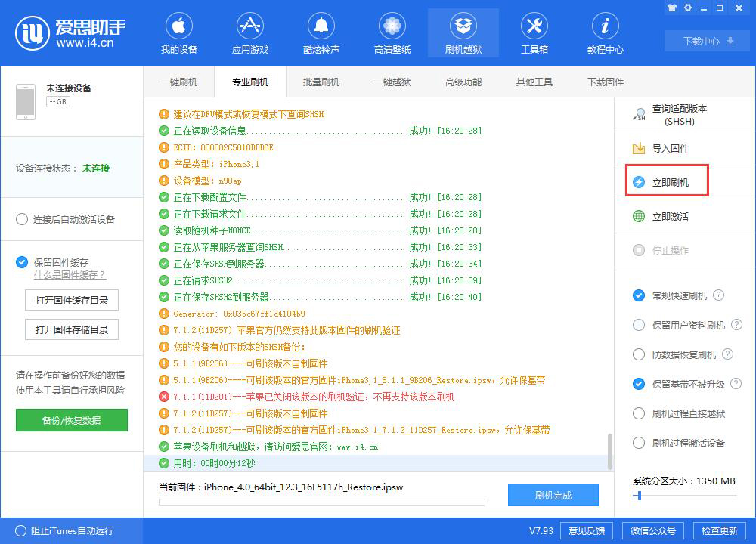The width and height of the screenshot is (756, 544).
Task: Uncheck 保留固件缓存 checkbox
Action: click(x=22, y=262)
